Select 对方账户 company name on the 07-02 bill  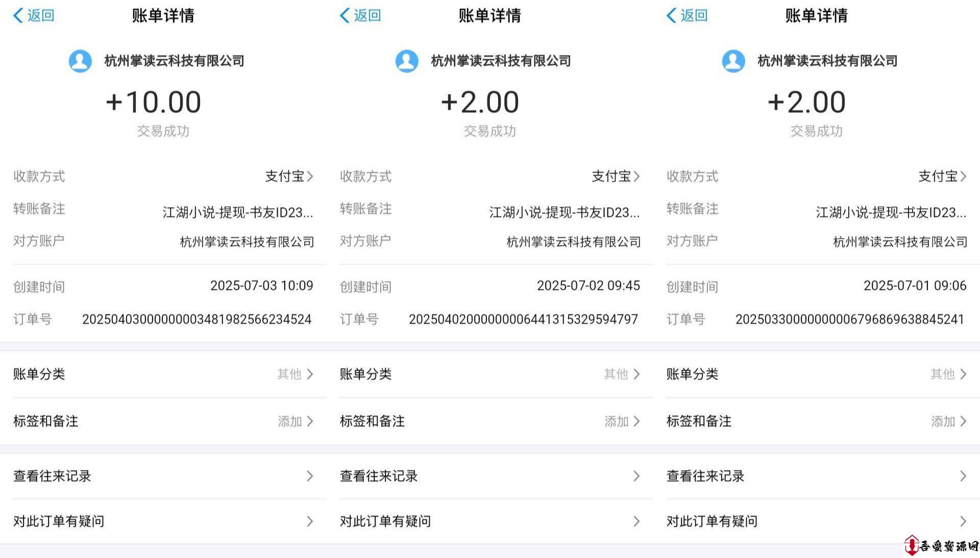(x=574, y=241)
